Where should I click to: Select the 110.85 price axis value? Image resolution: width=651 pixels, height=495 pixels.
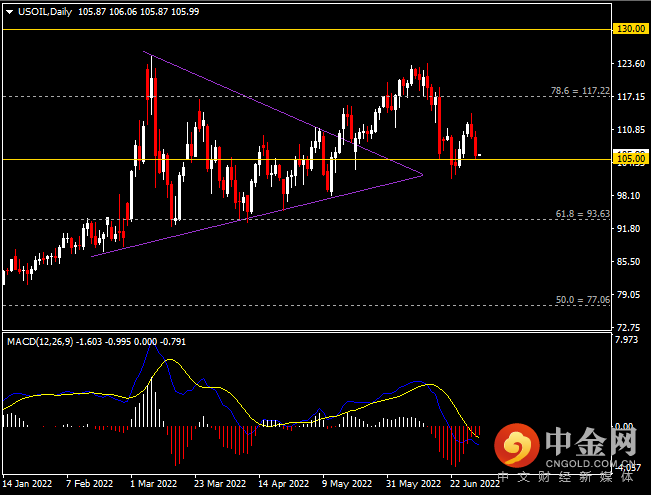pos(631,130)
